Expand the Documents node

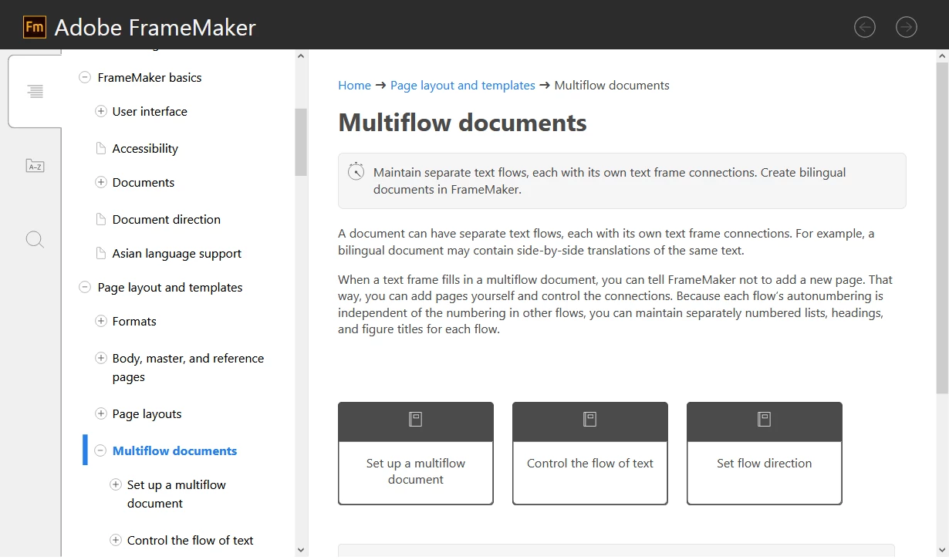coord(100,182)
